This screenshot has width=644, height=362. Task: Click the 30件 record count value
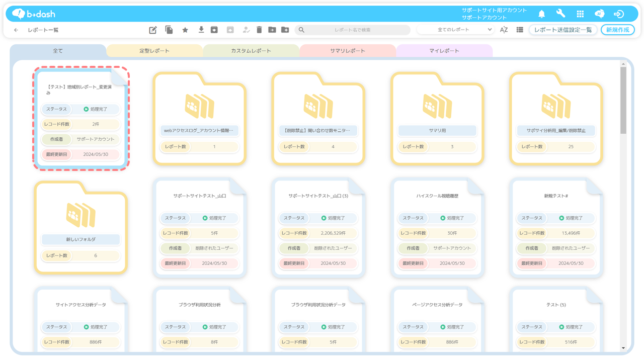click(452, 233)
